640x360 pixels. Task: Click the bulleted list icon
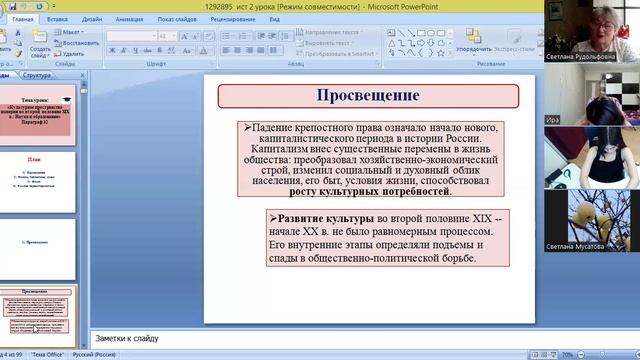point(227,36)
